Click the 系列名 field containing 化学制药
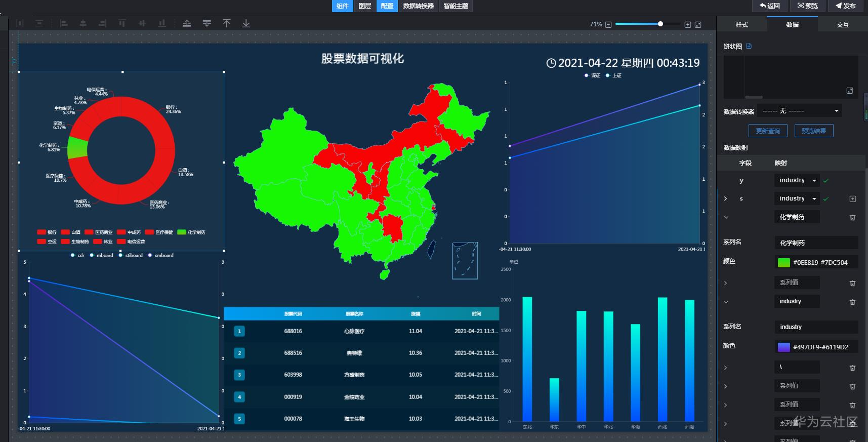The height and width of the screenshot is (442, 868). coord(816,243)
